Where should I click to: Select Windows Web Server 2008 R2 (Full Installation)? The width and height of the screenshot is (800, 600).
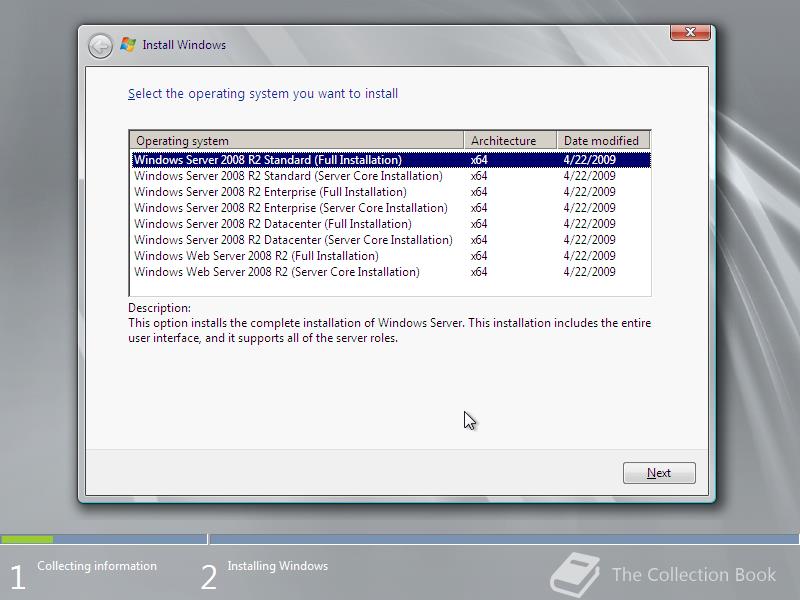[391, 256]
